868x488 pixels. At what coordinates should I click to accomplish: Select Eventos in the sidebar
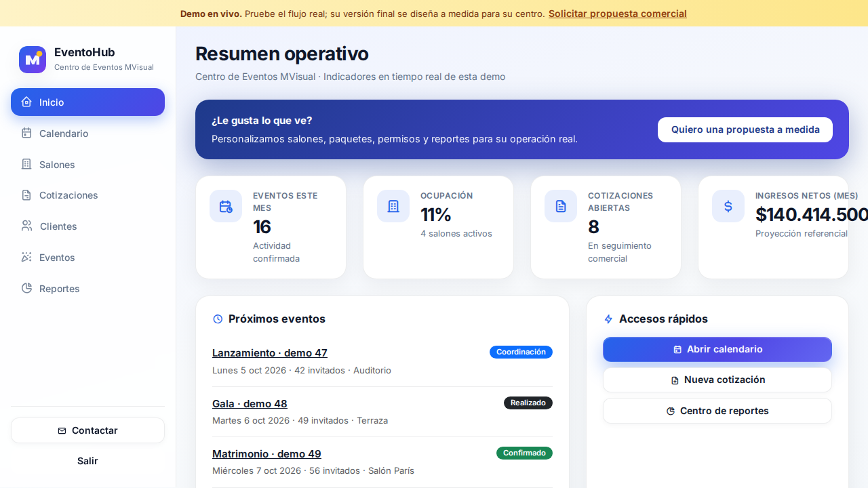point(87,257)
